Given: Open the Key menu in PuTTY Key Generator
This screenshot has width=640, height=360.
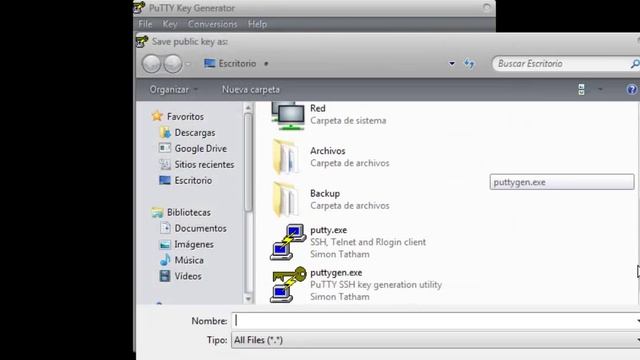Looking at the screenshot, I should [170, 24].
